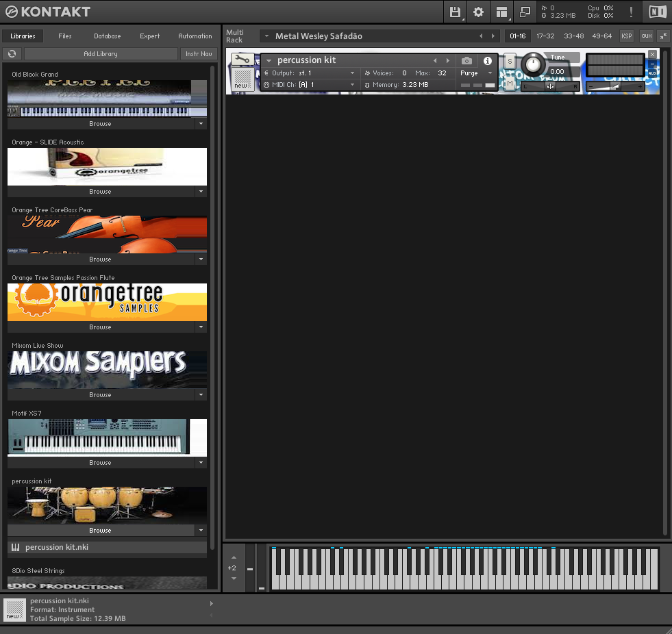Open Old Black Grand library options dropdown
This screenshot has height=634, width=672.
pos(201,124)
